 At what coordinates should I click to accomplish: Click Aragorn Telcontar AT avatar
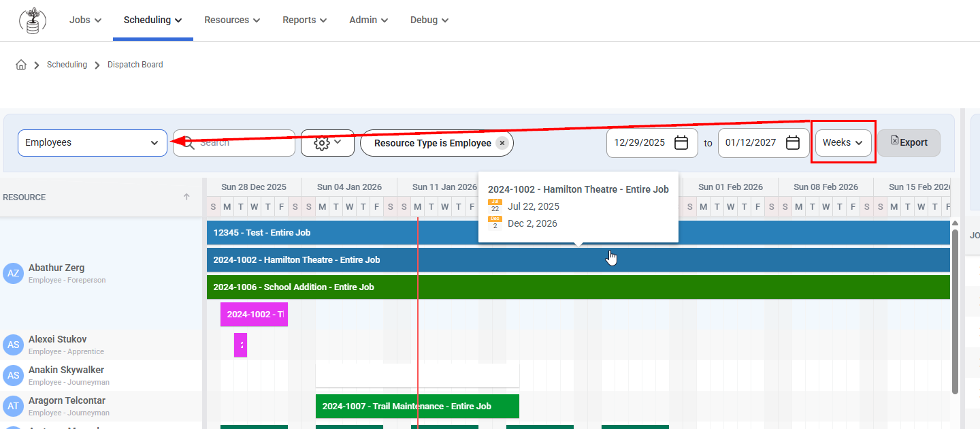tap(14, 407)
